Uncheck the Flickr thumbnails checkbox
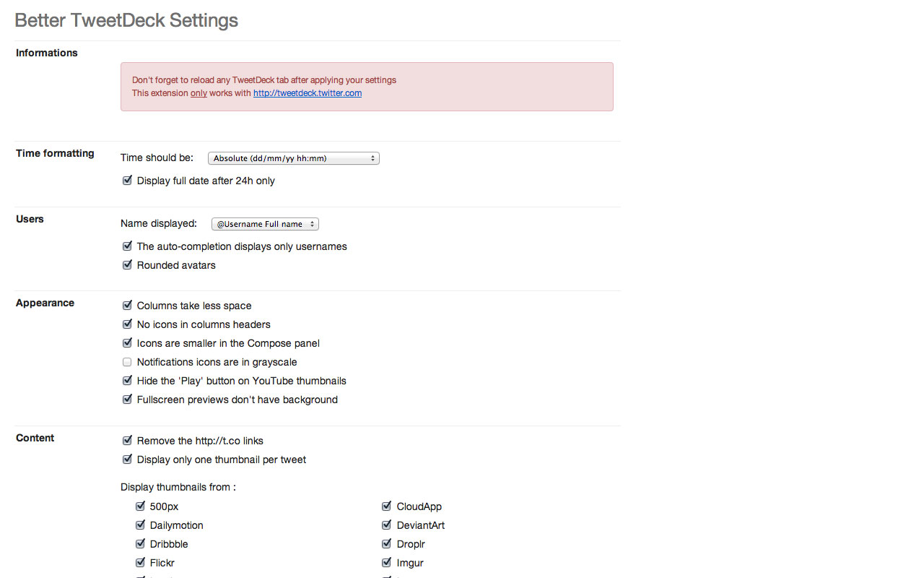Viewport: 924px width, 578px height. coord(140,563)
